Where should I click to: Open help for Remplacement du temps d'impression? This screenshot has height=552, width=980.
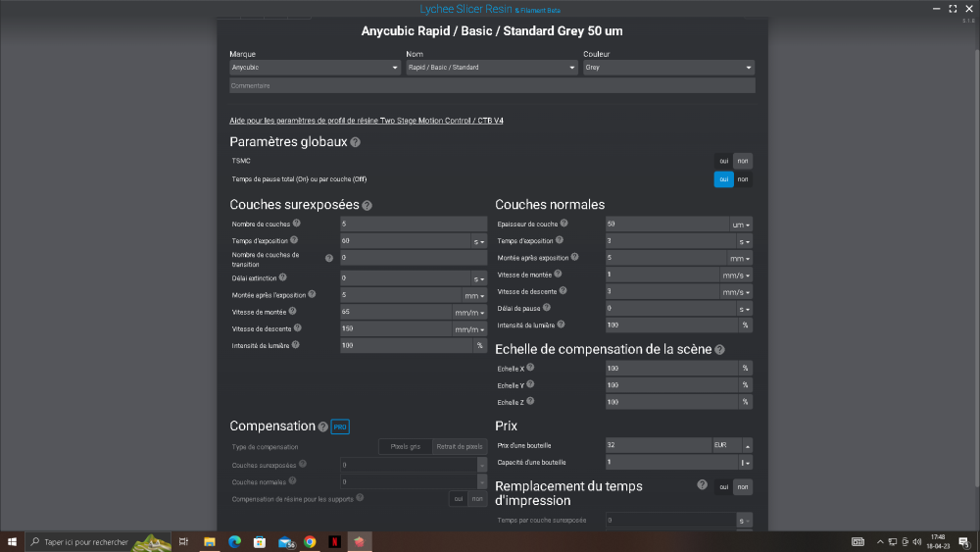click(x=702, y=485)
